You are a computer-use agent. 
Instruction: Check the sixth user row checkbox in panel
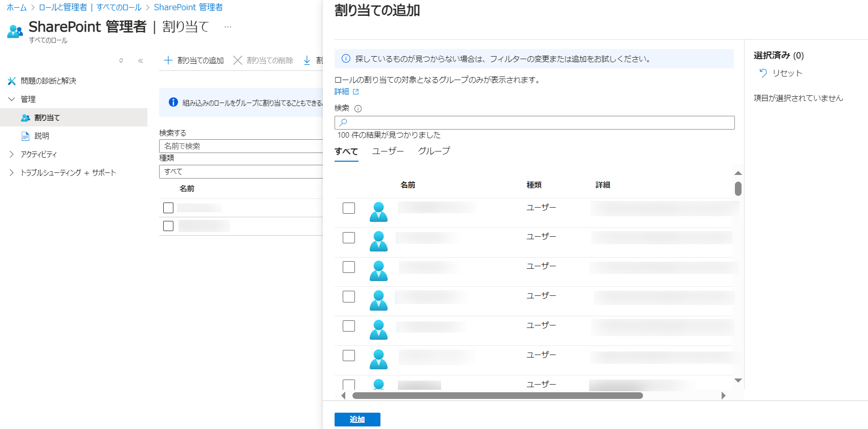349,356
